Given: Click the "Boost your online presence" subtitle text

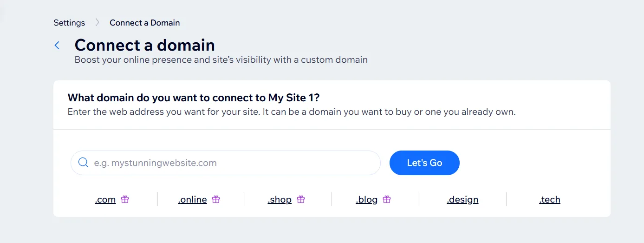Looking at the screenshot, I should click(x=221, y=60).
